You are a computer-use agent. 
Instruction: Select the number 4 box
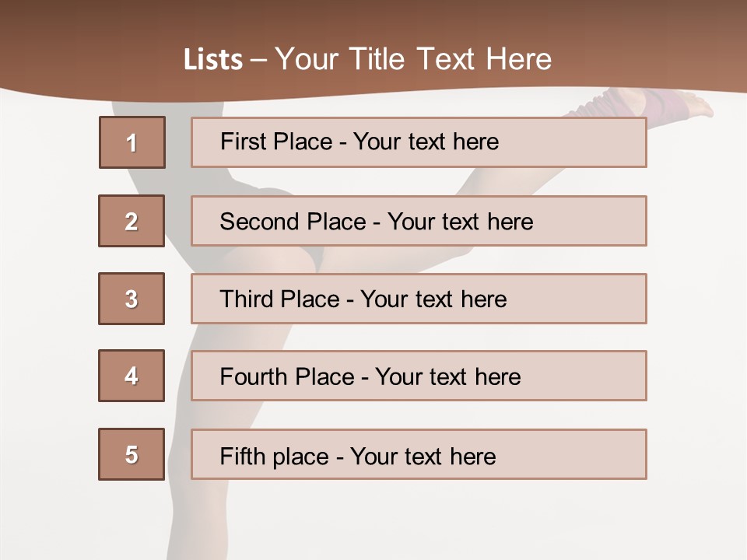132,376
